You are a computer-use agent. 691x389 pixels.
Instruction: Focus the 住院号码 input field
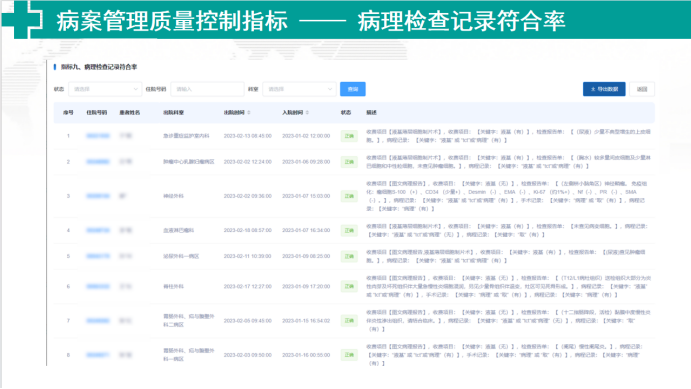207,89
